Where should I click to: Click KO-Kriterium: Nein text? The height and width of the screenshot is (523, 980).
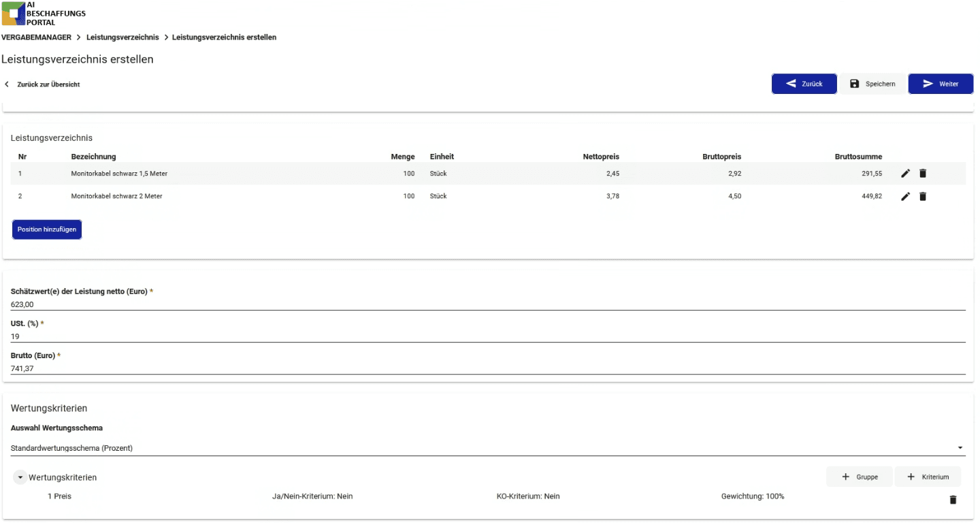(528, 496)
